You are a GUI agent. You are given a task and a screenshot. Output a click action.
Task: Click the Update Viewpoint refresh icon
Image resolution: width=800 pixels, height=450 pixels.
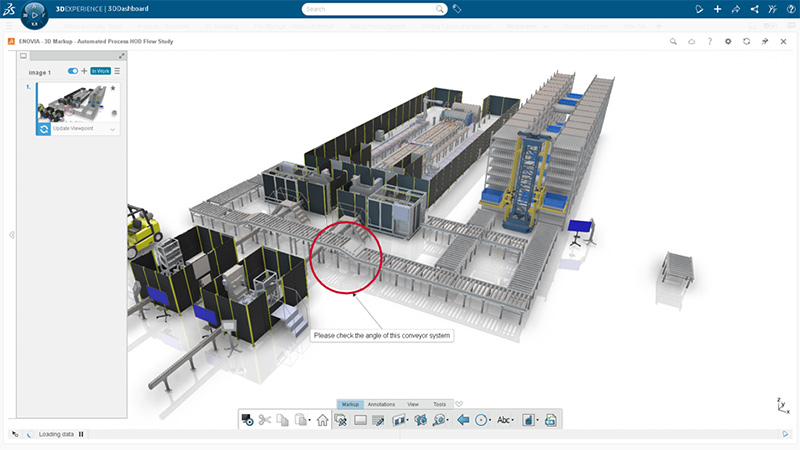44,129
